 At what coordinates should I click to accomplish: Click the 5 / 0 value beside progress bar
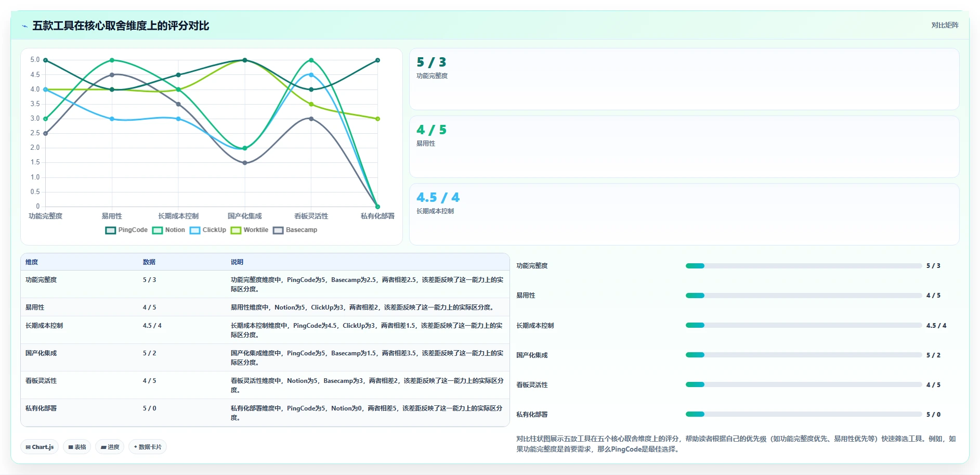click(933, 415)
